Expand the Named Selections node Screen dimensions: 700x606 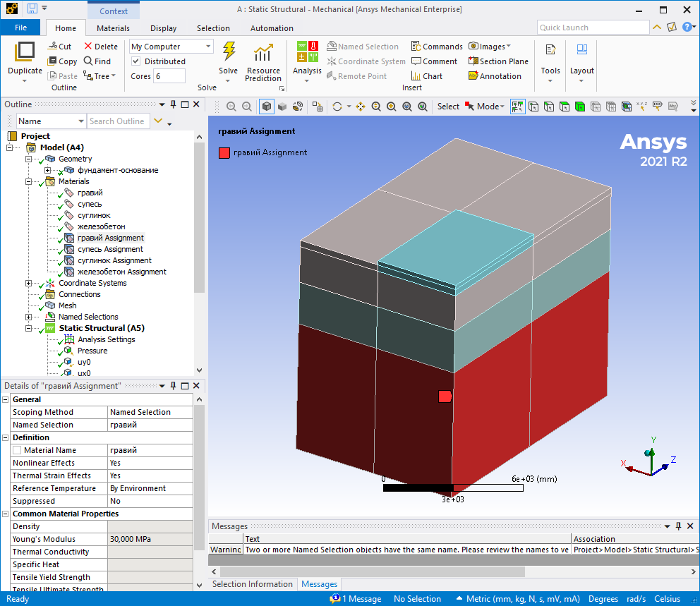tap(28, 317)
